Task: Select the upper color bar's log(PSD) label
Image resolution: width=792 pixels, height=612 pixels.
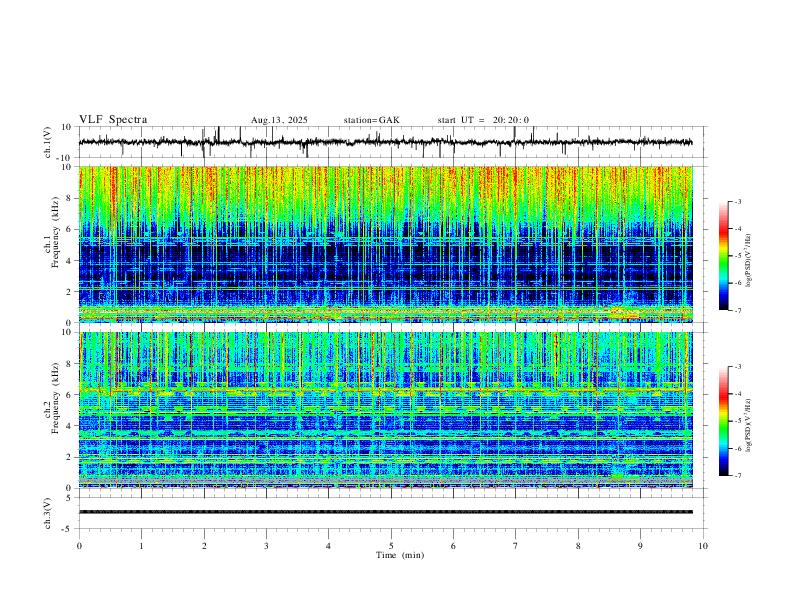Action: tap(749, 261)
